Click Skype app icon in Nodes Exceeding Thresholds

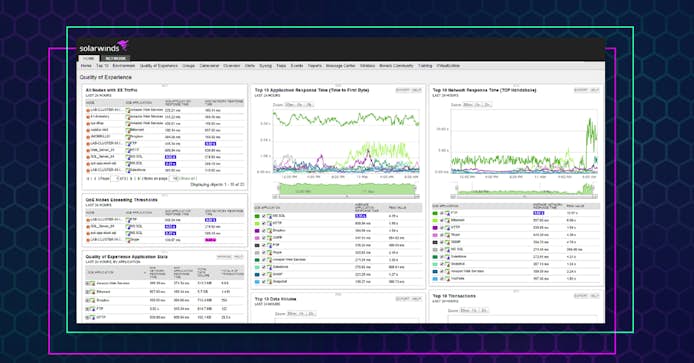pyautogui.click(x=128, y=240)
